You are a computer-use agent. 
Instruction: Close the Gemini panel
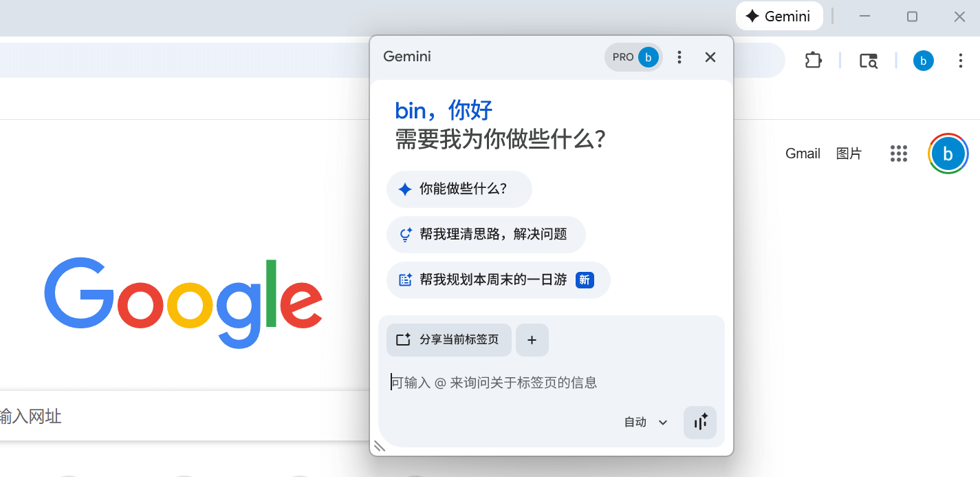tap(710, 57)
